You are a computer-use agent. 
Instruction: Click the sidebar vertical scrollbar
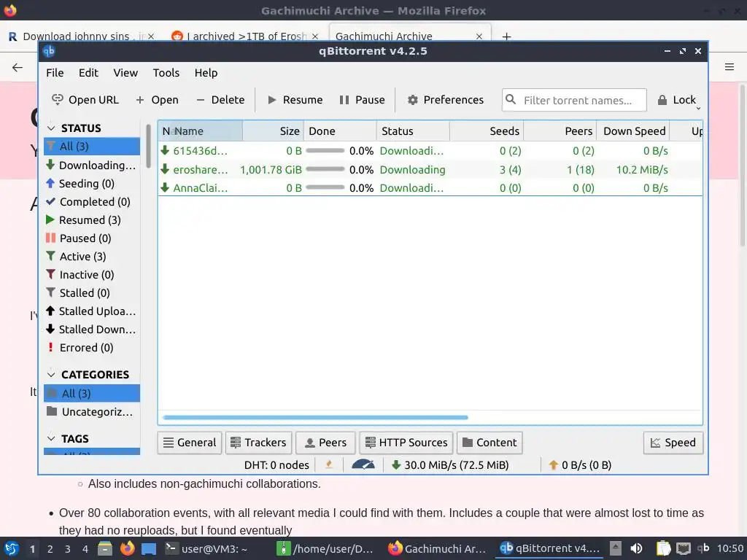tap(148, 146)
